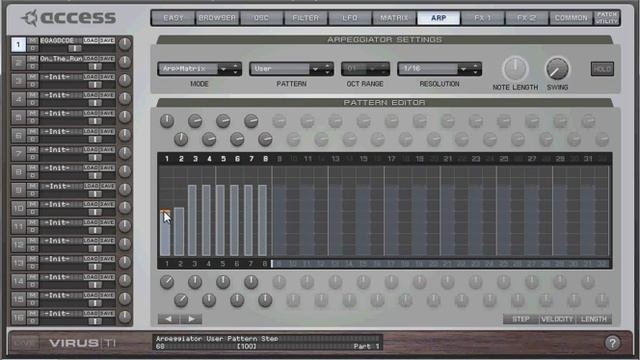The image size is (640, 360).
Task: Click the volume knob of part 1
Action: 125,44
